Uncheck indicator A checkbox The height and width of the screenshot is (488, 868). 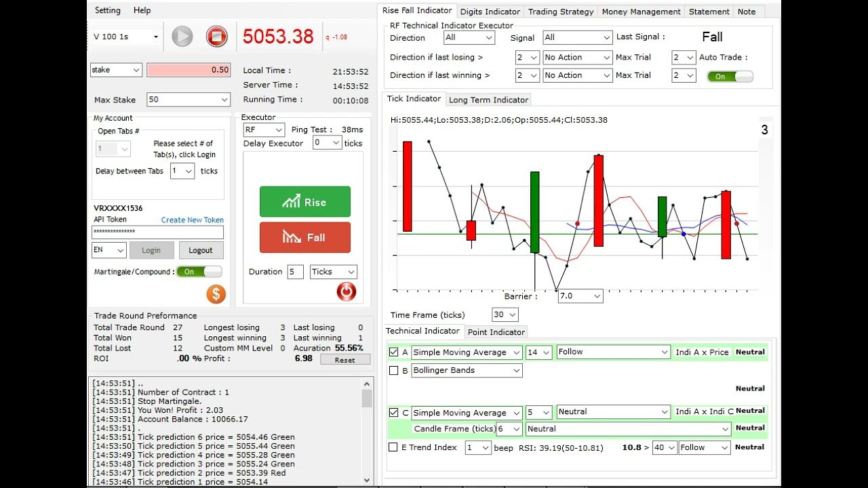pyautogui.click(x=394, y=352)
